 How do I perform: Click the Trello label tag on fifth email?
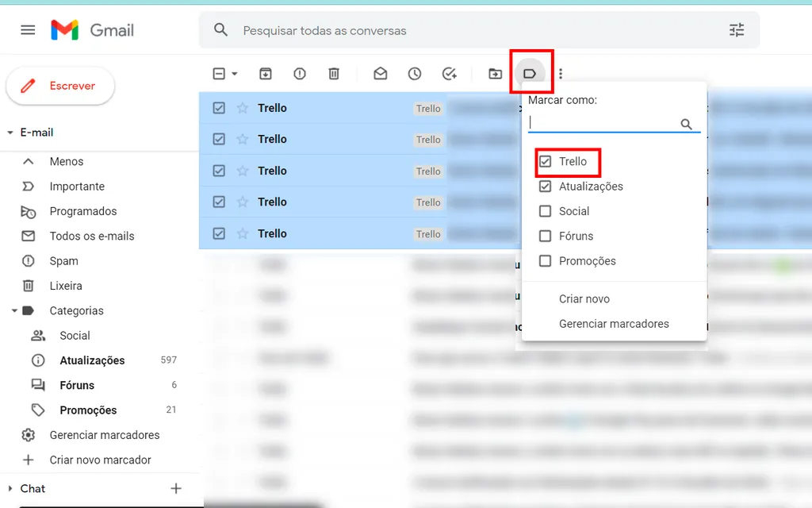428,234
